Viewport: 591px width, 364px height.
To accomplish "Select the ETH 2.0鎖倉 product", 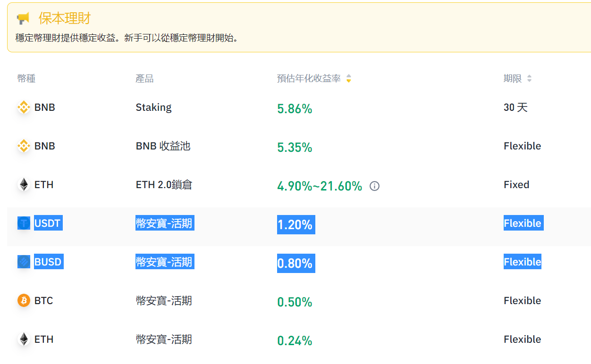I will (164, 185).
